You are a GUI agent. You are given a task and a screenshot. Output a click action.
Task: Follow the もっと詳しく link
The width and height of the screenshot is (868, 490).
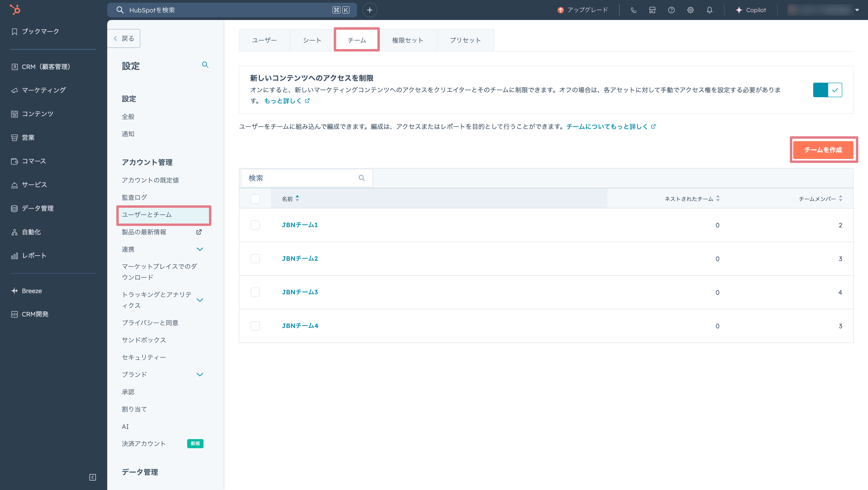point(287,101)
